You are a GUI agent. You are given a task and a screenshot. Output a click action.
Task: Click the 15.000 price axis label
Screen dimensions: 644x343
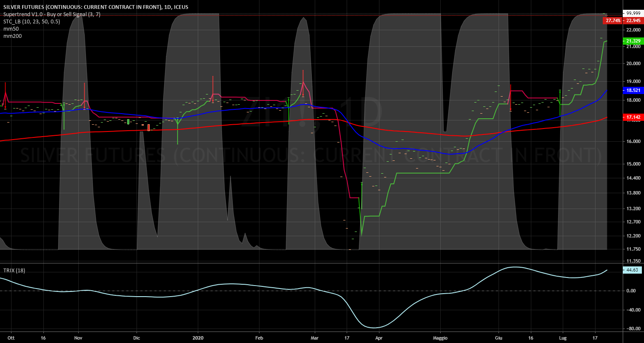(x=633, y=164)
